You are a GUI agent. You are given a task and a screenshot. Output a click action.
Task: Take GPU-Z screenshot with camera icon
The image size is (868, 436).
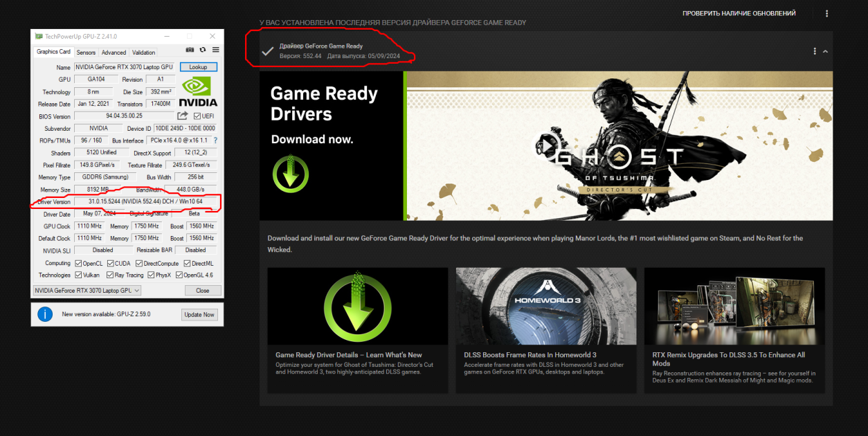click(x=190, y=50)
